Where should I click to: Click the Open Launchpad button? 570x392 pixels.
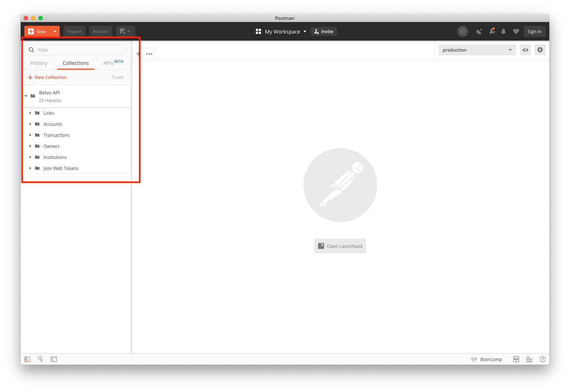[340, 246]
